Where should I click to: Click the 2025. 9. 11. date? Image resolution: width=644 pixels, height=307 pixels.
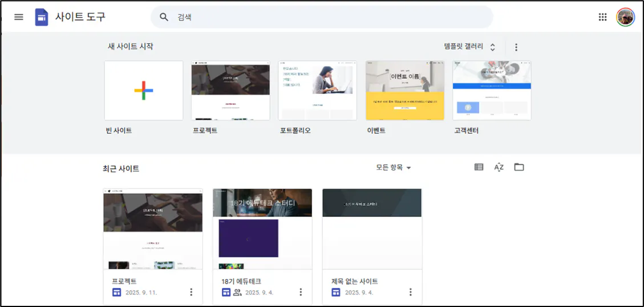coord(141,293)
